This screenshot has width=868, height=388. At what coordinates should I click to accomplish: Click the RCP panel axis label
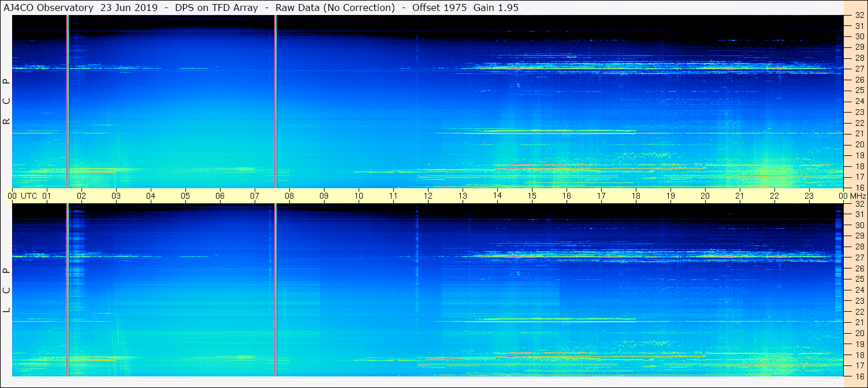7,102
